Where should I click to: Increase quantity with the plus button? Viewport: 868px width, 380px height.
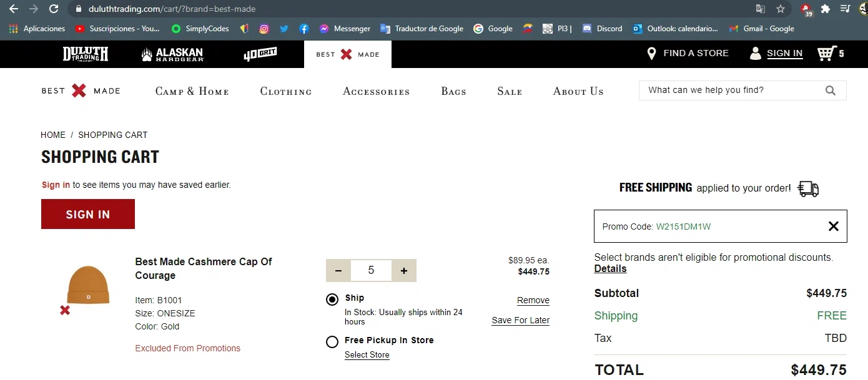coord(404,271)
